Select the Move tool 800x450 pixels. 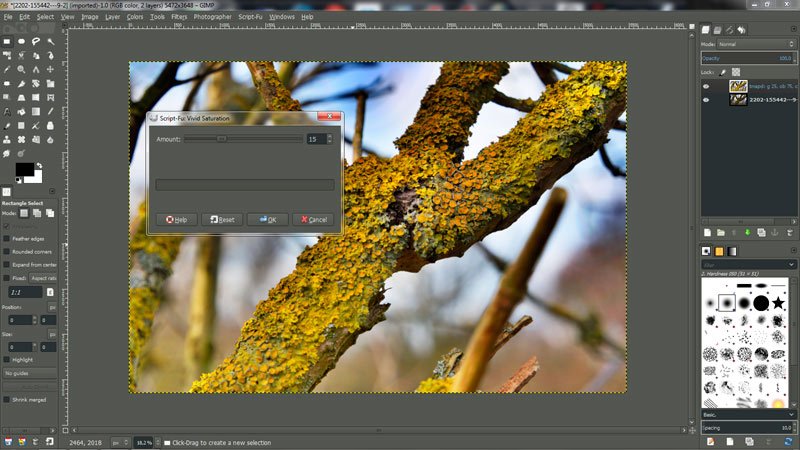[51, 69]
